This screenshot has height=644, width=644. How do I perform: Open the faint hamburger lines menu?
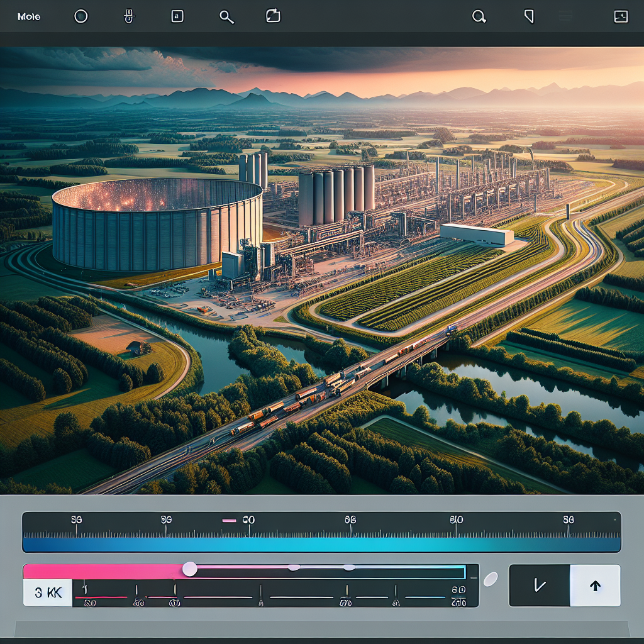coord(567,17)
